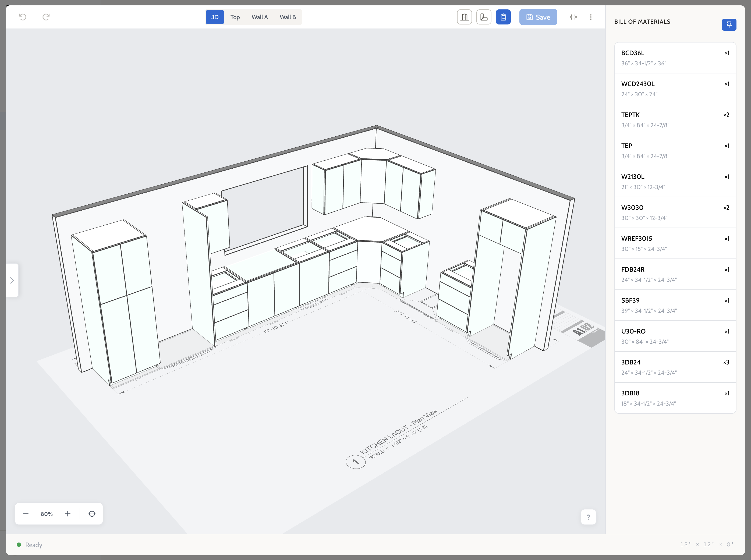Image resolution: width=751 pixels, height=560 pixels.
Task: Select the 3DB24 cabinet entry
Action: click(675, 367)
